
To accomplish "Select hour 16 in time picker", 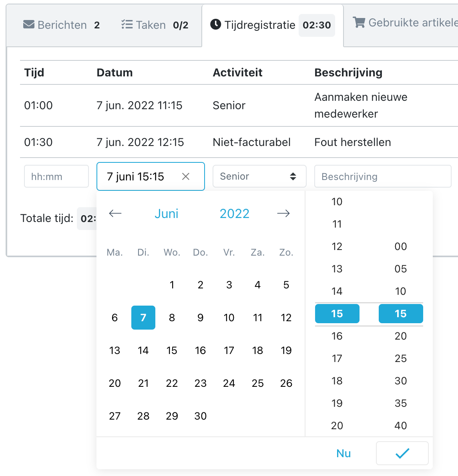I will click(337, 336).
